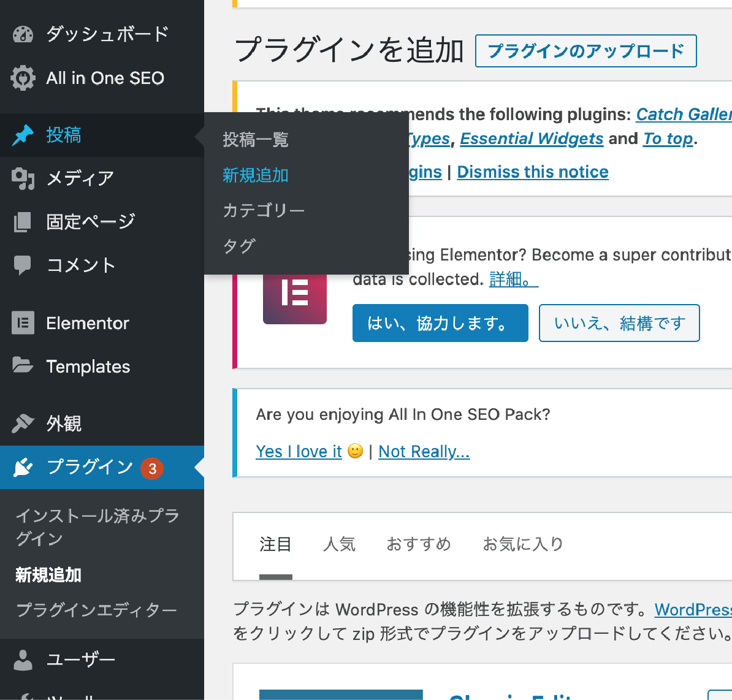Select タグ in the flyout submenu
The image size is (732, 700).
(x=240, y=246)
